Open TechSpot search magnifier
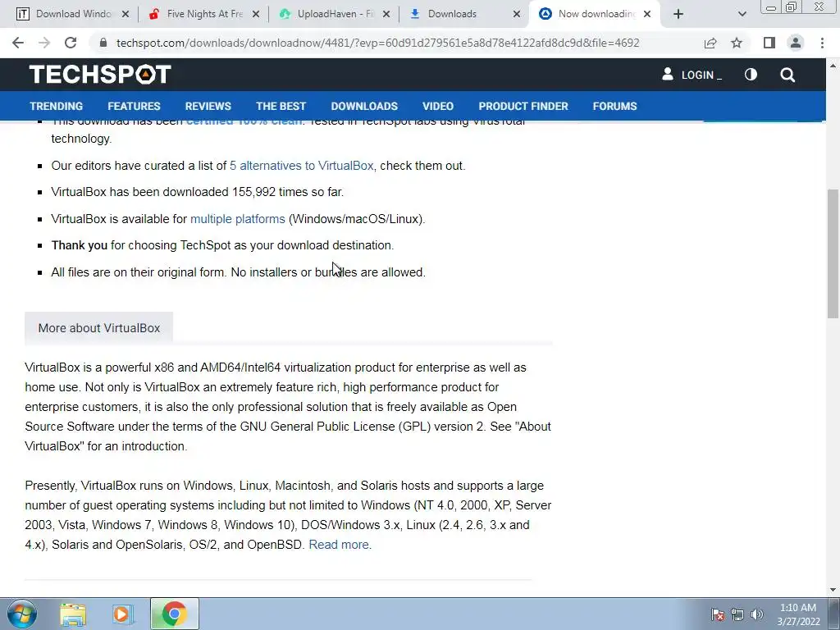 coord(787,75)
